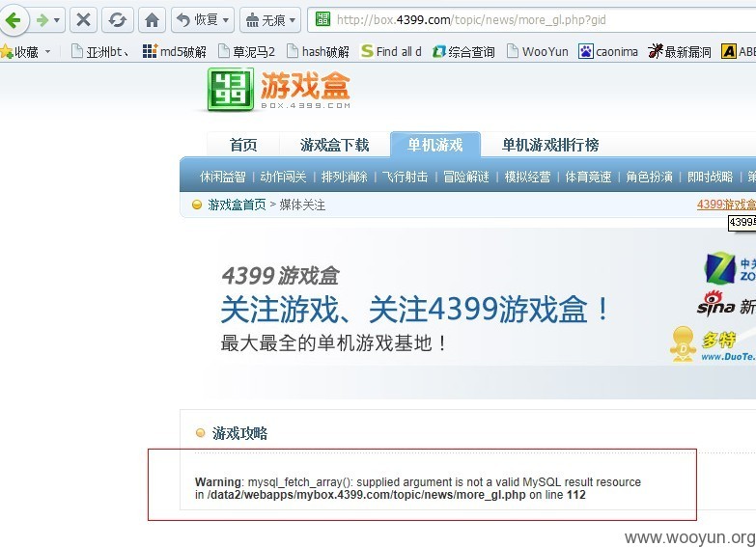Click the more_gl.php file path text
This screenshot has width=756, height=547.
point(367,495)
